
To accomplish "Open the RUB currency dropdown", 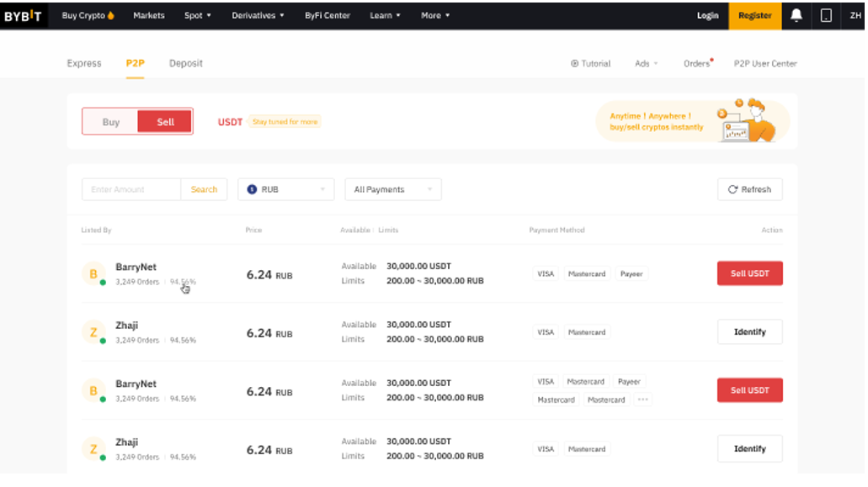I will (x=286, y=189).
